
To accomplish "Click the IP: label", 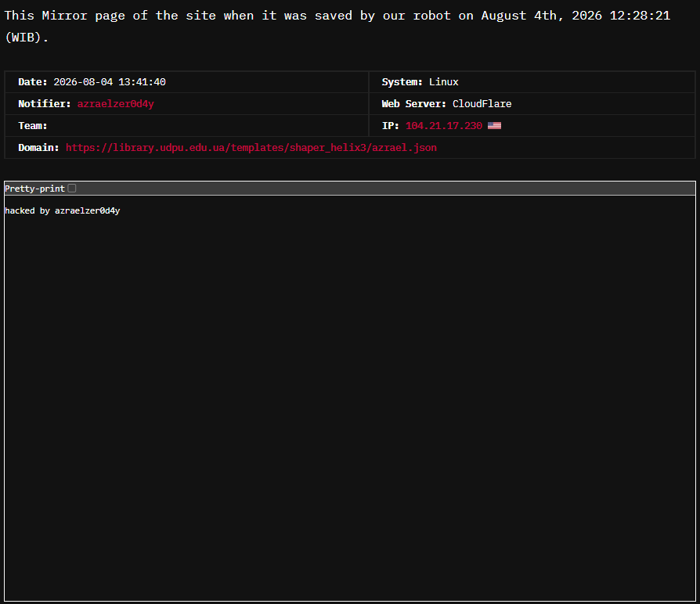I will coord(390,126).
